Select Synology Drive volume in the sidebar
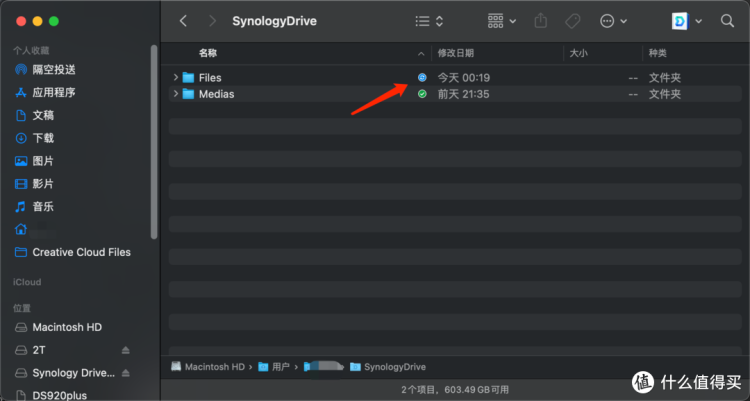 73,373
